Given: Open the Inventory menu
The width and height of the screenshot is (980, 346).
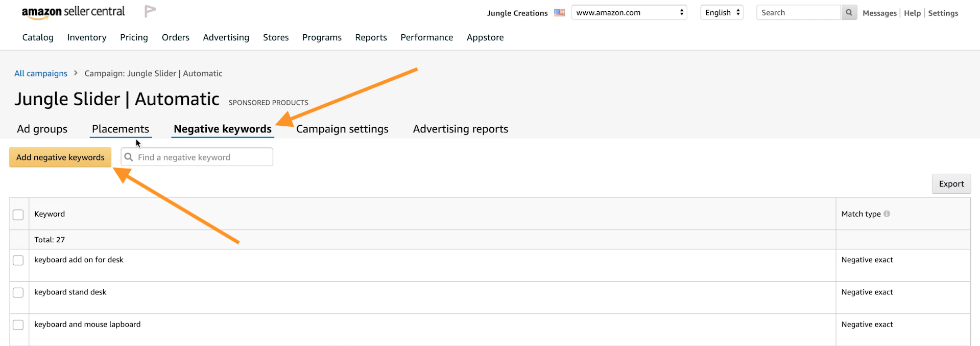Looking at the screenshot, I should [x=87, y=37].
